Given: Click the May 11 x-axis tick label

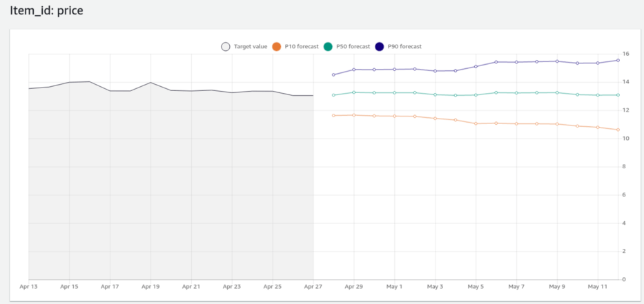Looking at the screenshot, I should pos(597,286).
